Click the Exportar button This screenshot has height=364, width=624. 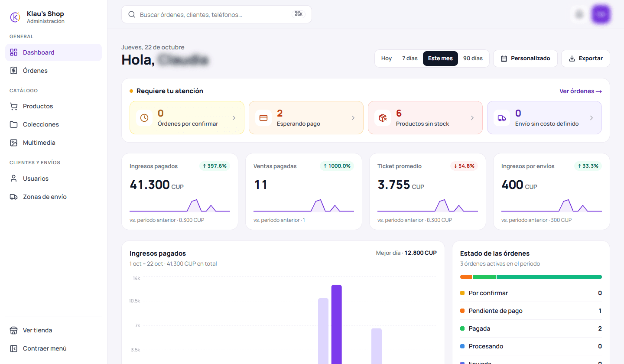(x=585, y=58)
